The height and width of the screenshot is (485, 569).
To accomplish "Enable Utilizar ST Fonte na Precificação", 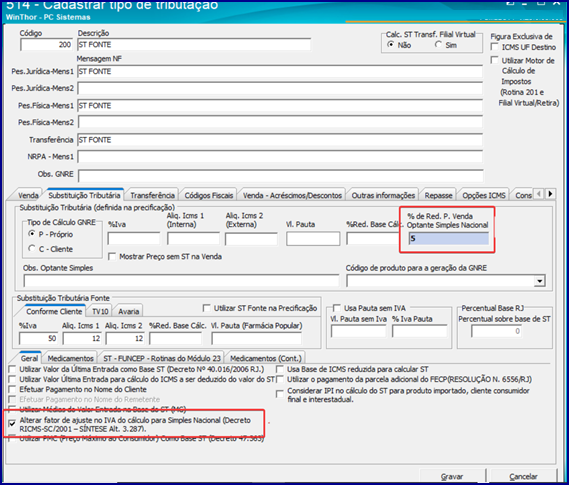I will click(206, 308).
